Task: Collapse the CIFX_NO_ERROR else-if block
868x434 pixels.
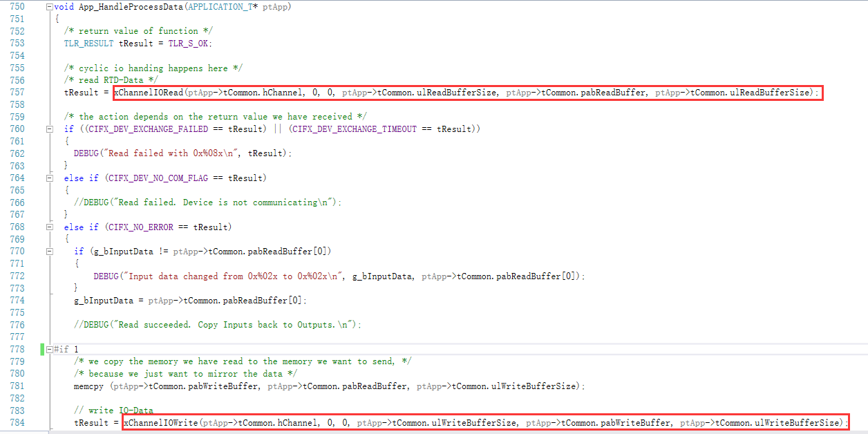Action: pyautogui.click(x=49, y=227)
